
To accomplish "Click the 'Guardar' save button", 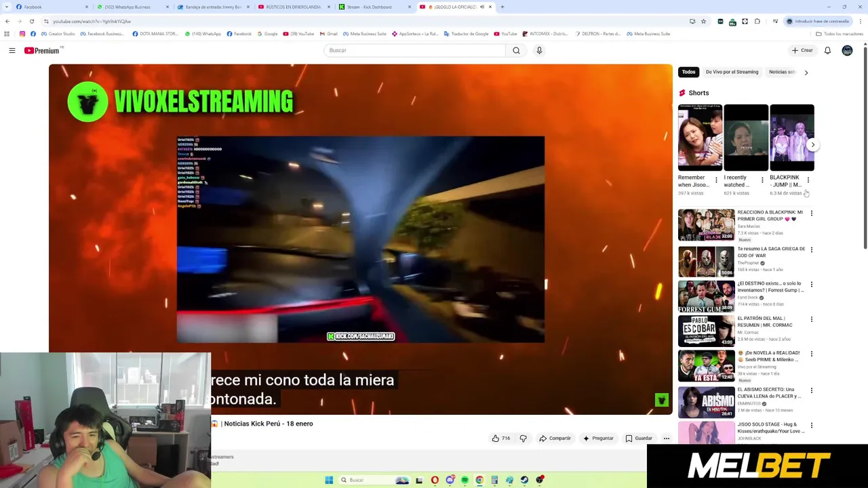I will (x=639, y=439).
